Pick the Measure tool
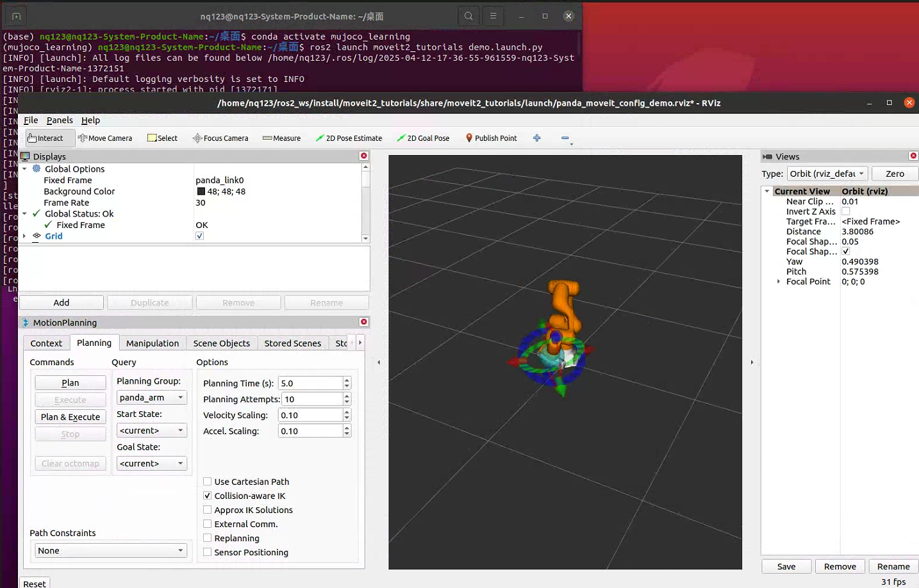The width and height of the screenshot is (919, 588). tap(281, 138)
